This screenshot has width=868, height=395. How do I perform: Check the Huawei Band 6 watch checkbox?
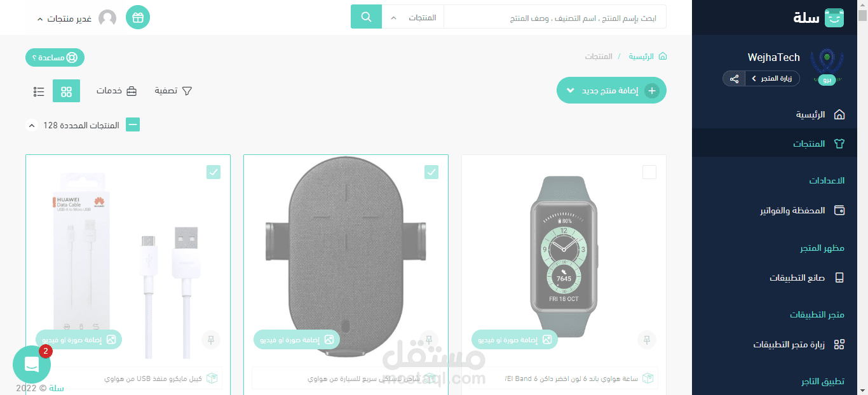[649, 172]
